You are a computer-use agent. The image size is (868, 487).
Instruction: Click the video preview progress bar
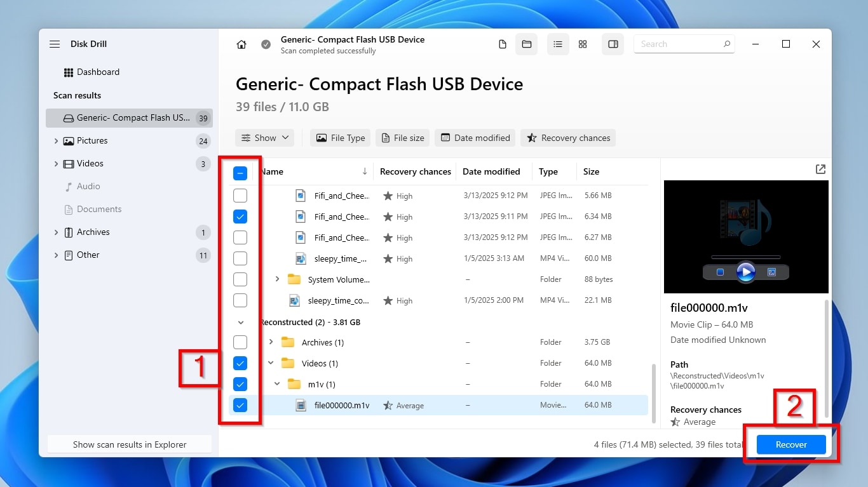(x=745, y=257)
